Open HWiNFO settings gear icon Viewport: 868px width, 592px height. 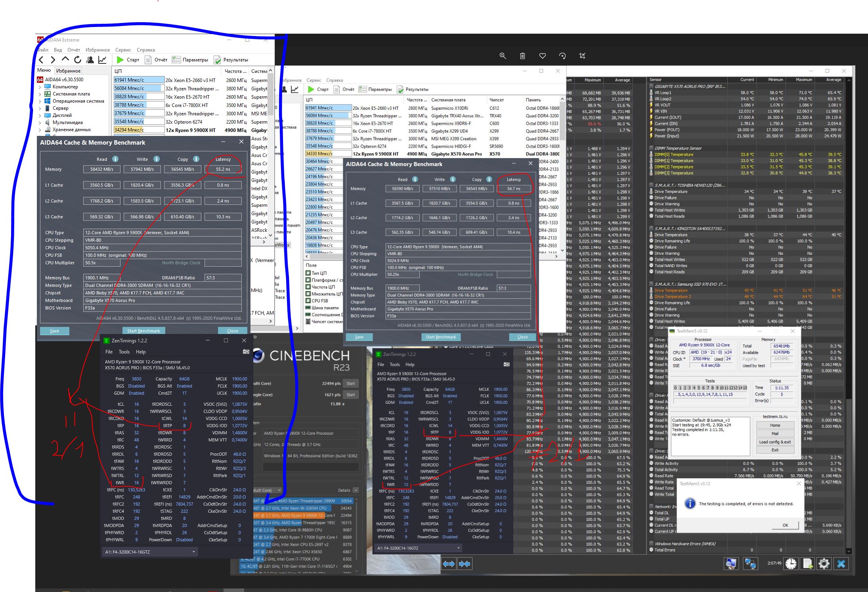point(824,563)
